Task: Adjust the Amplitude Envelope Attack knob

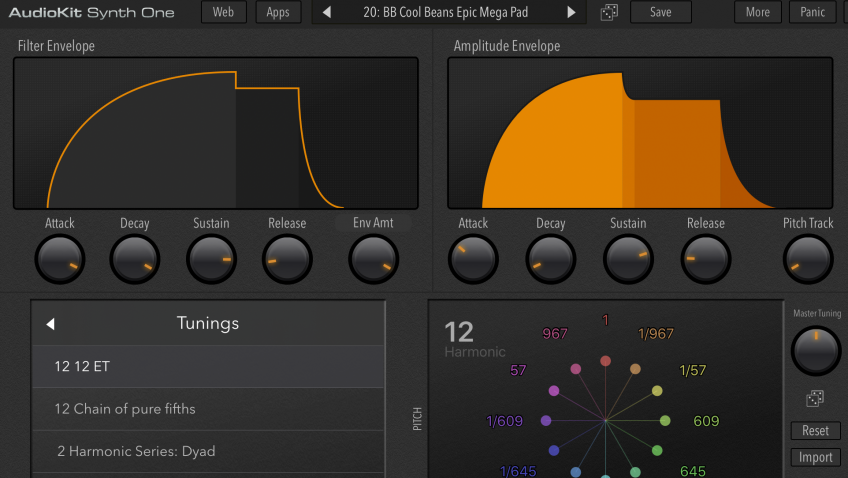Action: pos(473,259)
